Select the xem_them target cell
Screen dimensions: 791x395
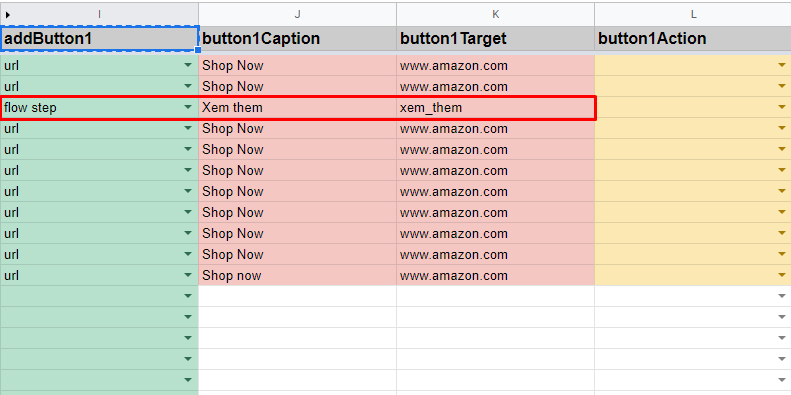point(495,107)
